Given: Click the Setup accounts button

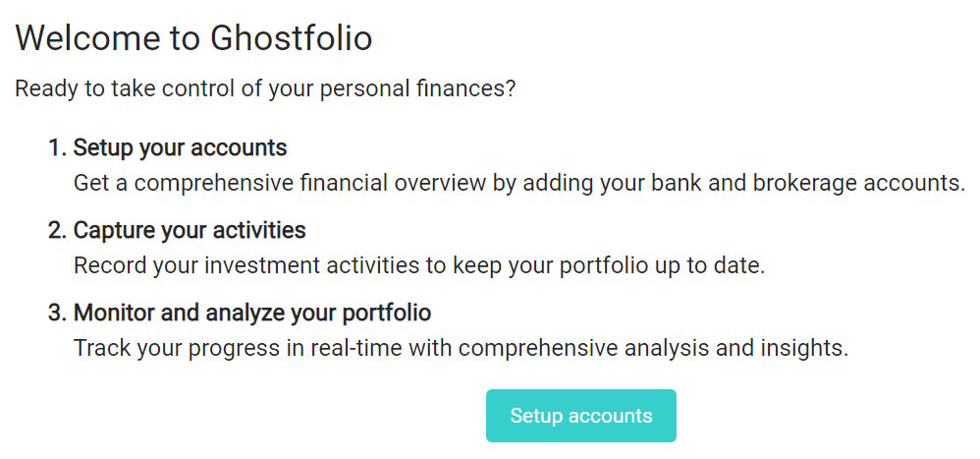Looking at the screenshot, I should [x=580, y=416].
